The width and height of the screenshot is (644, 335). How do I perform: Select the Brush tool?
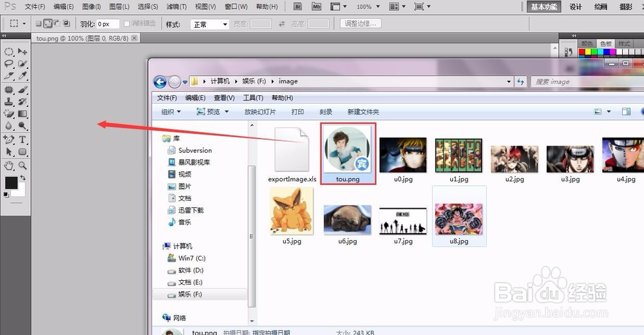point(23,89)
